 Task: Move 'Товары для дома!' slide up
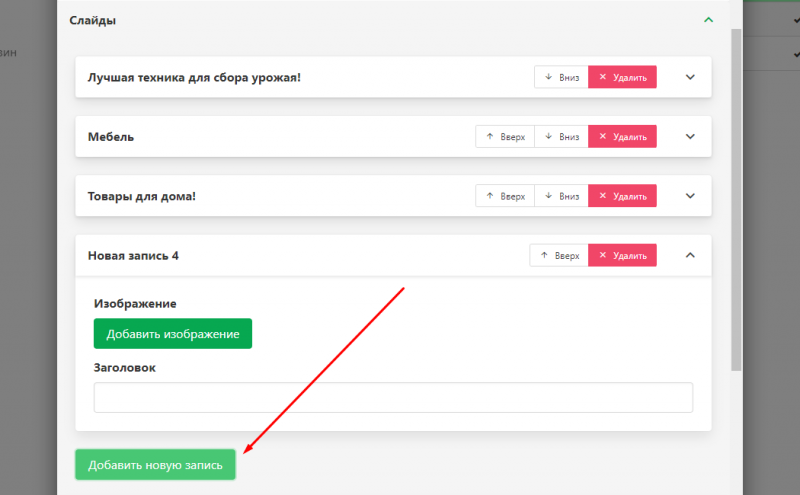click(504, 196)
